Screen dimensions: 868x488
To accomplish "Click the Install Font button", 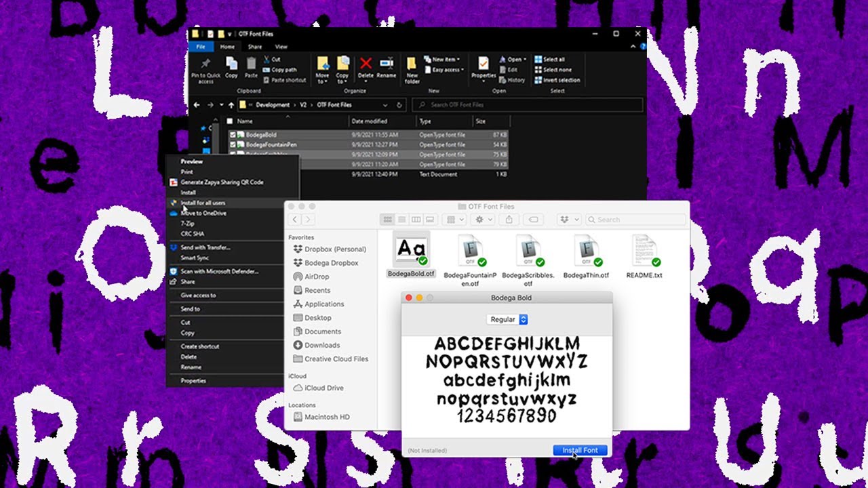I will tap(580, 450).
